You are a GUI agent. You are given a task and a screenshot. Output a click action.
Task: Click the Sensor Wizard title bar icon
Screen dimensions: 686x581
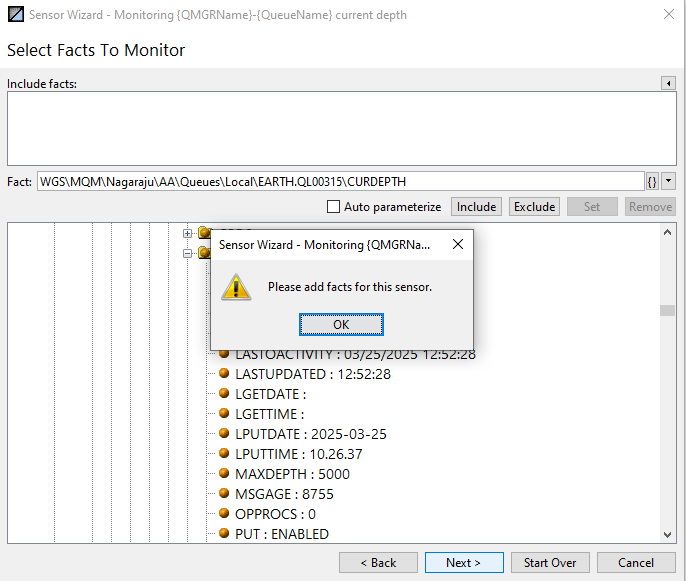click(x=16, y=14)
